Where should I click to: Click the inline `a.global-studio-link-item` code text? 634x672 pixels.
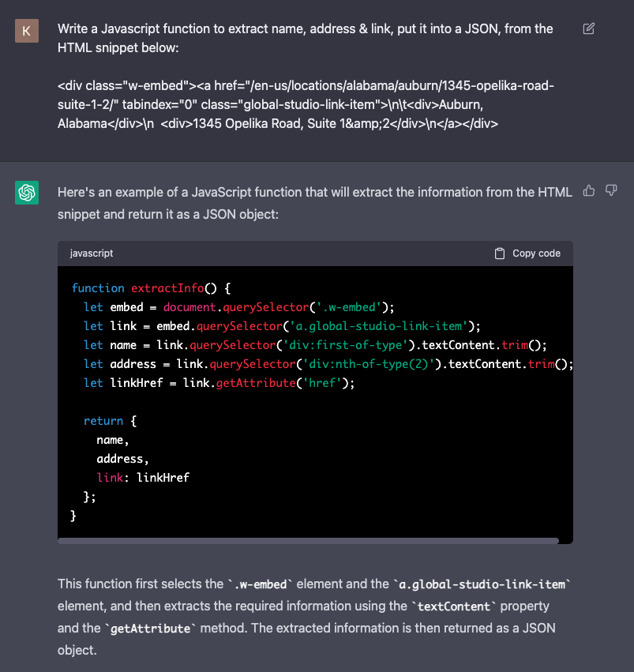pyautogui.click(x=482, y=584)
